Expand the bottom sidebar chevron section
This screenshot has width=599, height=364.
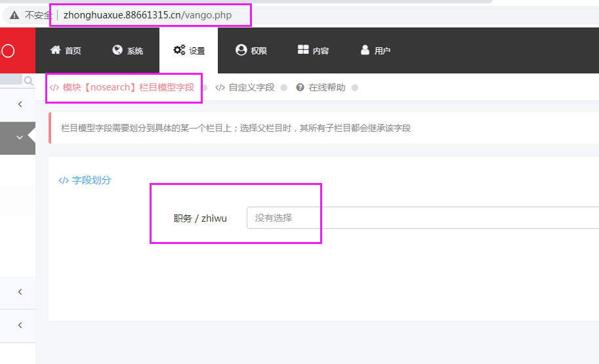point(20,325)
